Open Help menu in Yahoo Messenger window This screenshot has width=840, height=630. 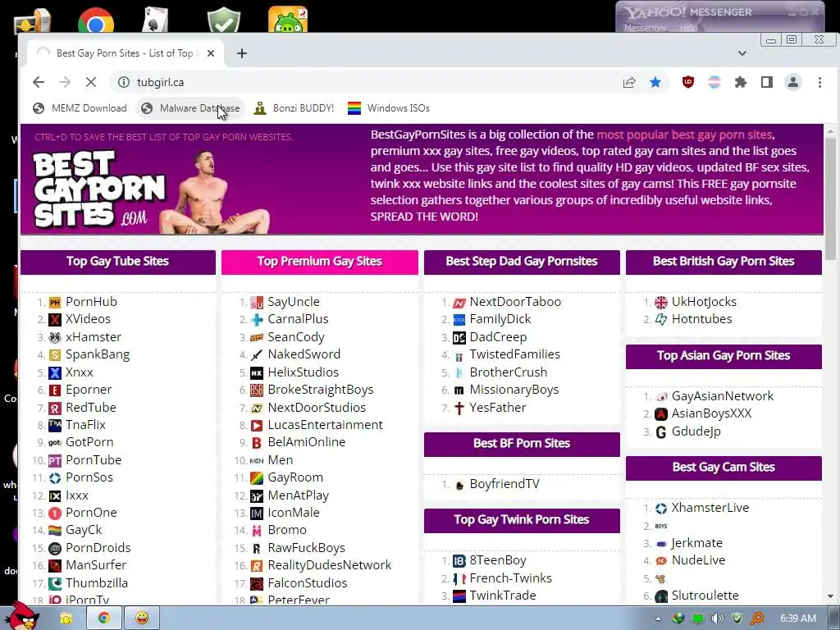(688, 27)
